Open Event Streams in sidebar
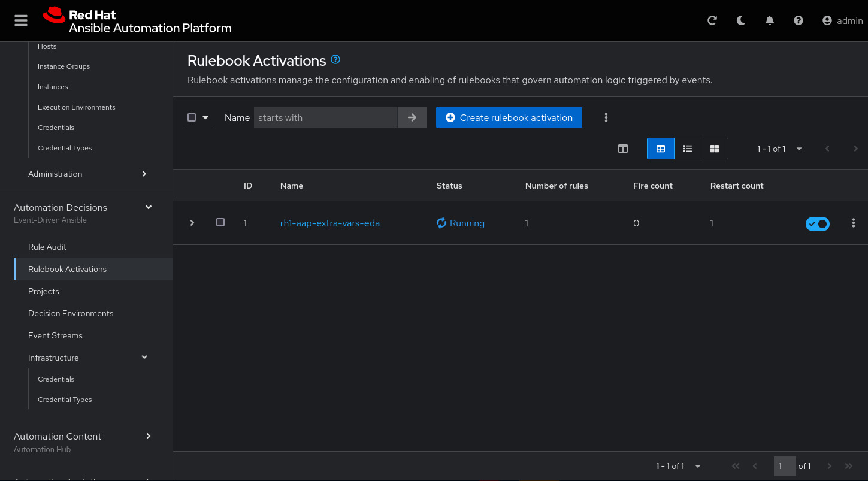 click(55, 335)
